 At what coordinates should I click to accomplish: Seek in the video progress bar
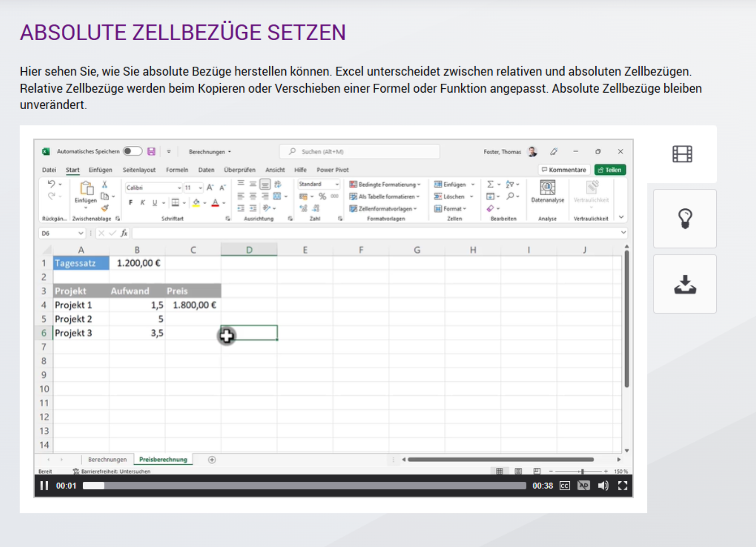304,486
